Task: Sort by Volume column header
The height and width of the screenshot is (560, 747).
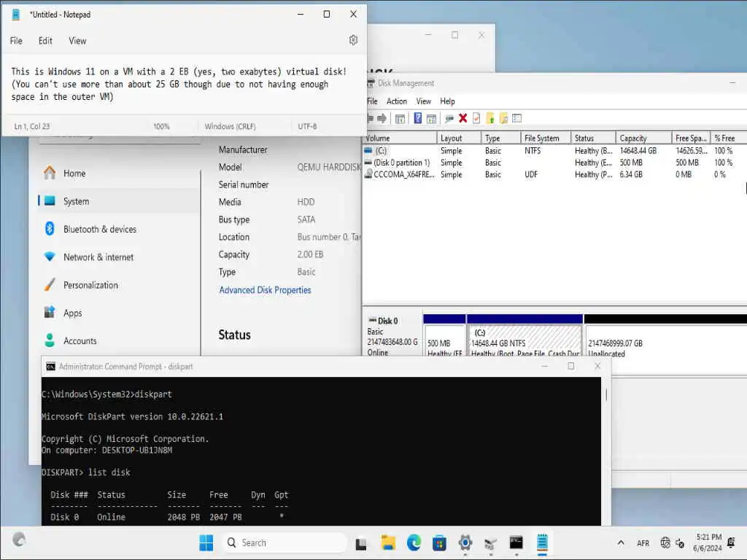Action: [x=399, y=138]
